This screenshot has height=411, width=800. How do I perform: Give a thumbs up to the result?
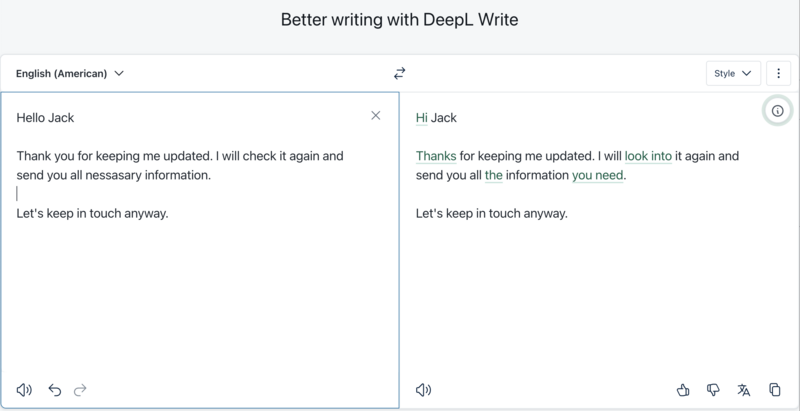683,390
